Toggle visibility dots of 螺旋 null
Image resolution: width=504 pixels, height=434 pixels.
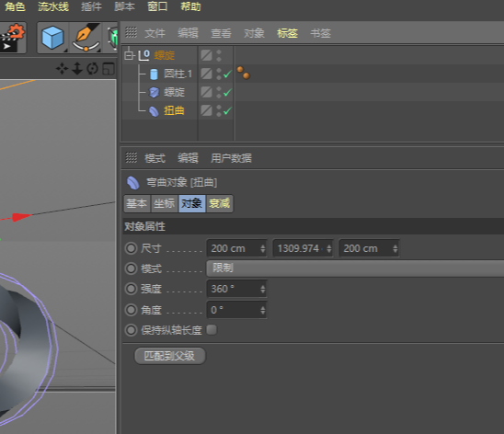coord(219,55)
